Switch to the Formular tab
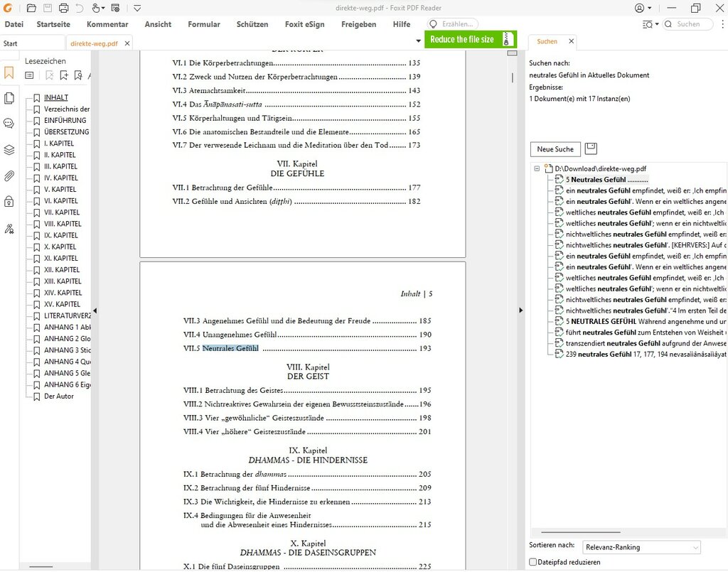Viewport: 728px width, 572px height. 204,24
